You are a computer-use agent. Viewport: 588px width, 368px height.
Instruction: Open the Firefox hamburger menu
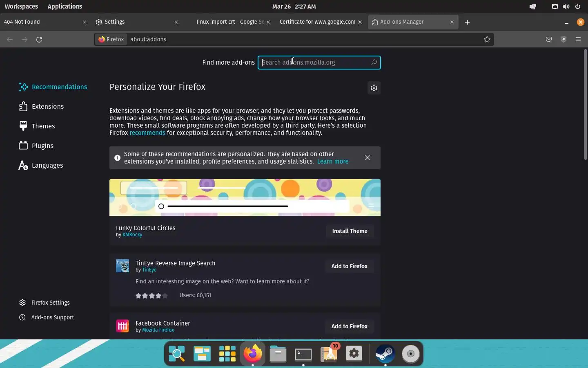coord(578,39)
